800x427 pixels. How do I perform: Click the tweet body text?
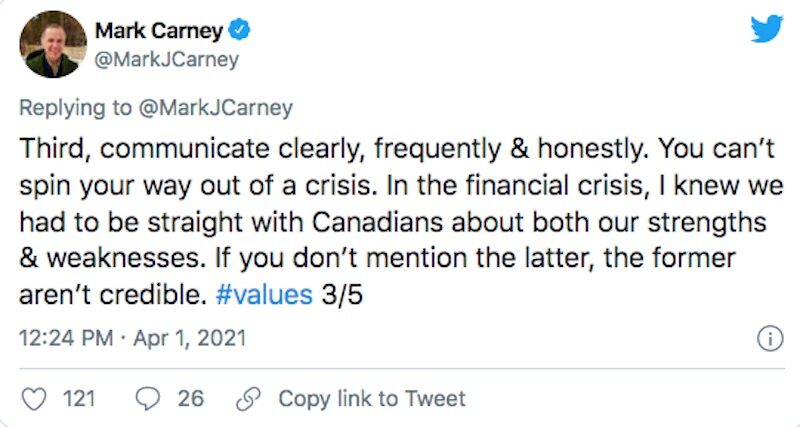401,222
